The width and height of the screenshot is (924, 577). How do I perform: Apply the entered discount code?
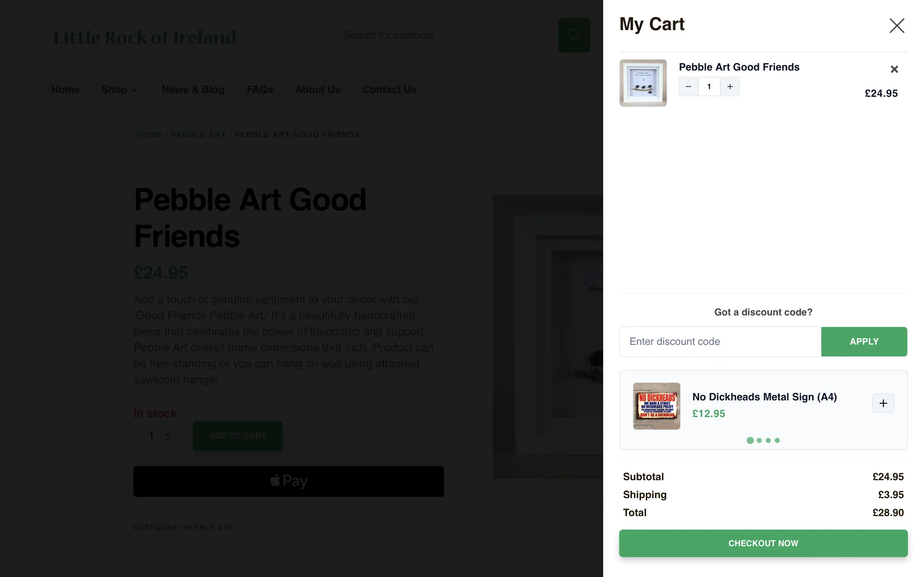(864, 341)
